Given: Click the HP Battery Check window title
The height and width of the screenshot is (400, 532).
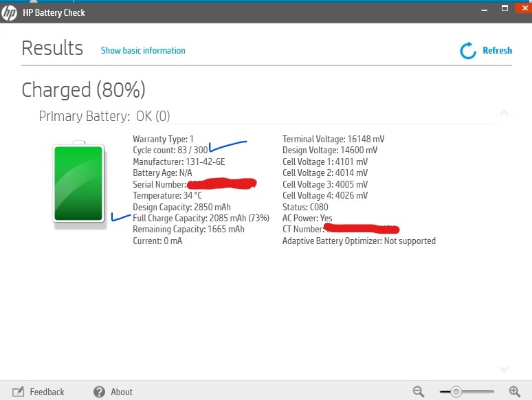Looking at the screenshot, I should point(54,12).
